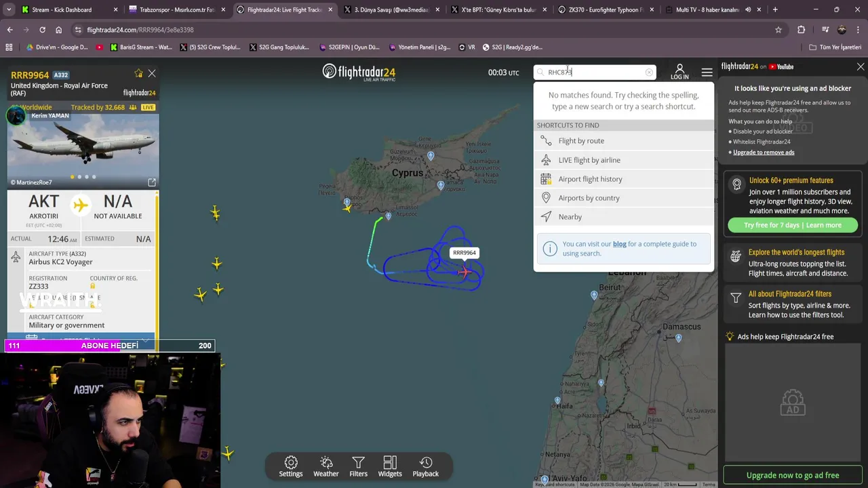This screenshot has width=868, height=488.
Task: Click into the flight search input field
Action: click(593, 72)
